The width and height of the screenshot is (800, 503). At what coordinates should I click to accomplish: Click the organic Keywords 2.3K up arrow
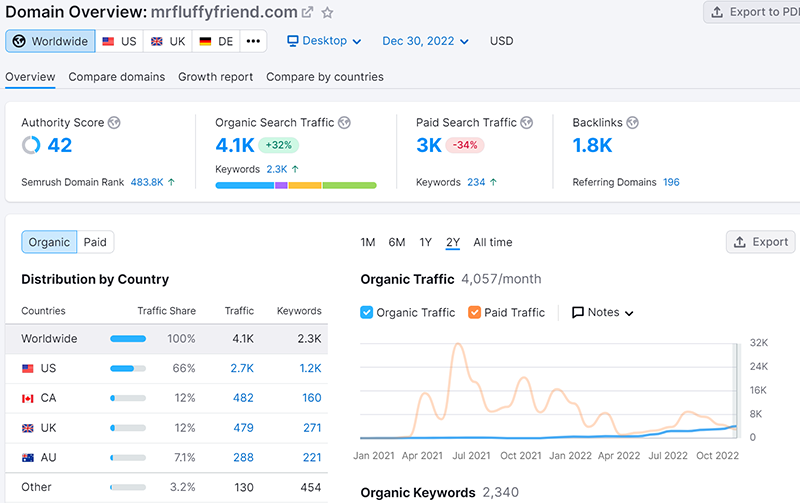[295, 169]
